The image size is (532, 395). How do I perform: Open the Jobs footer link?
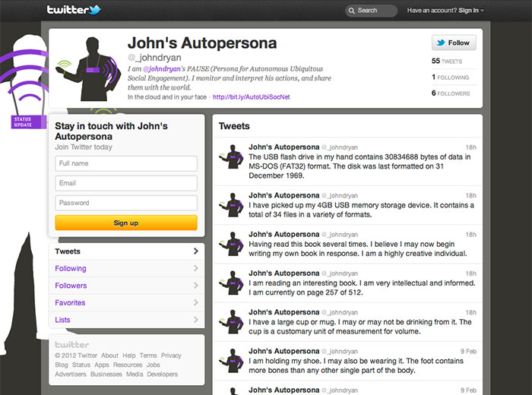[153, 365]
